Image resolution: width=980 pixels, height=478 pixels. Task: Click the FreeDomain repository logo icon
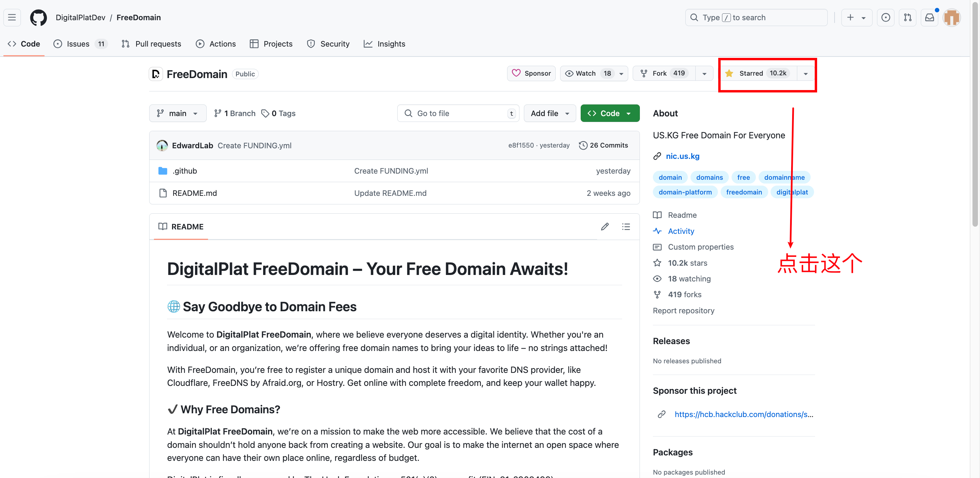[156, 74]
